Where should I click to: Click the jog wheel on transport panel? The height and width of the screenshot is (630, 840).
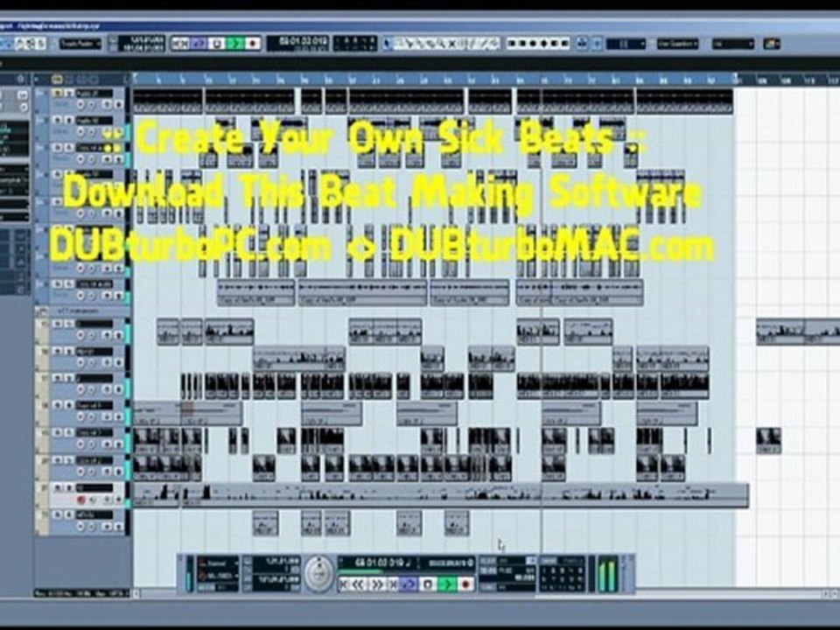320,574
